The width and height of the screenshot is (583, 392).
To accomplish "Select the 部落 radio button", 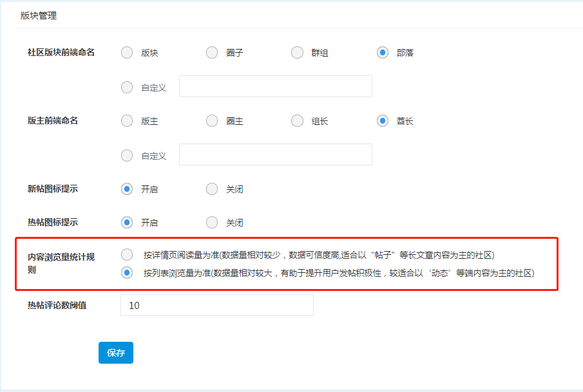I will (x=383, y=53).
